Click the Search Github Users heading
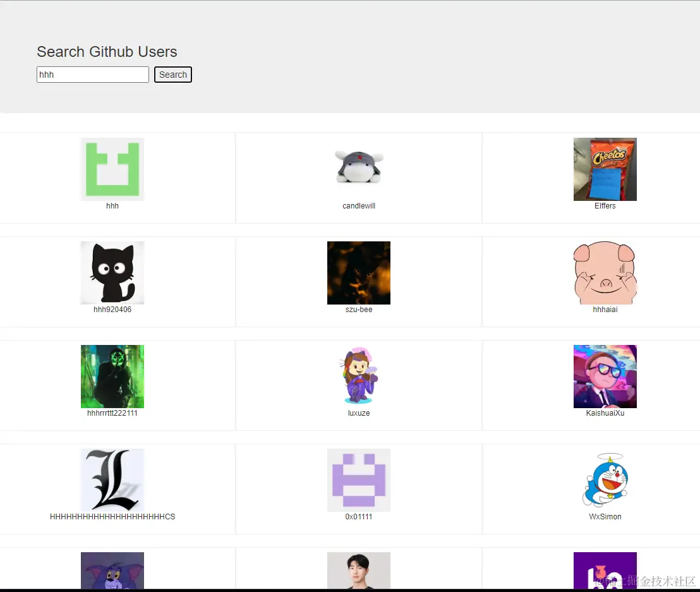700x592 pixels. coord(107,52)
